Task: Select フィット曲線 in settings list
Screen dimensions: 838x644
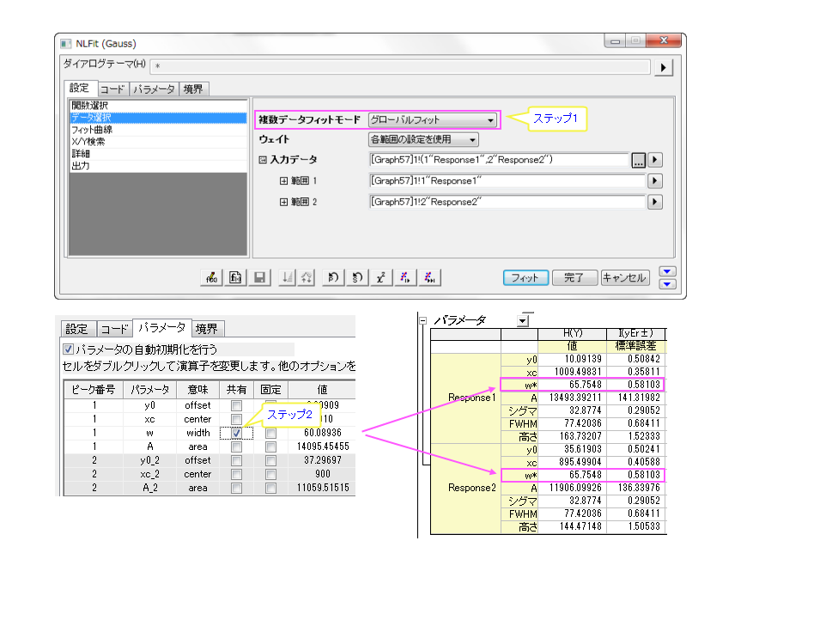Action: point(158,130)
